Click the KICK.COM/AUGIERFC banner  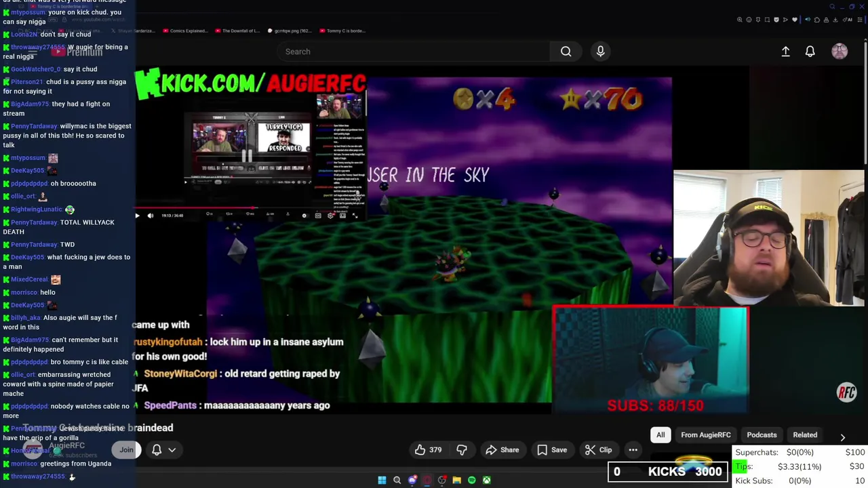[251, 83]
